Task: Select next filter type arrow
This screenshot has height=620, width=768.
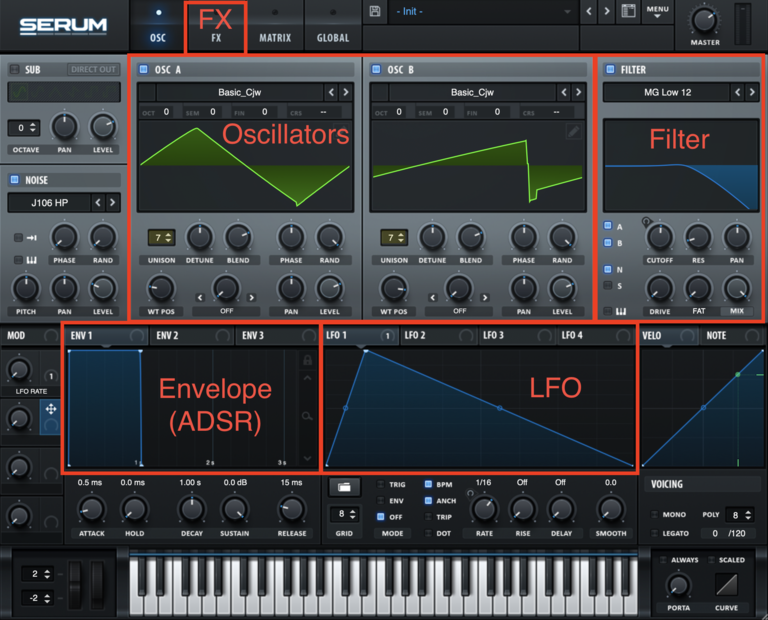Action: 752,92
